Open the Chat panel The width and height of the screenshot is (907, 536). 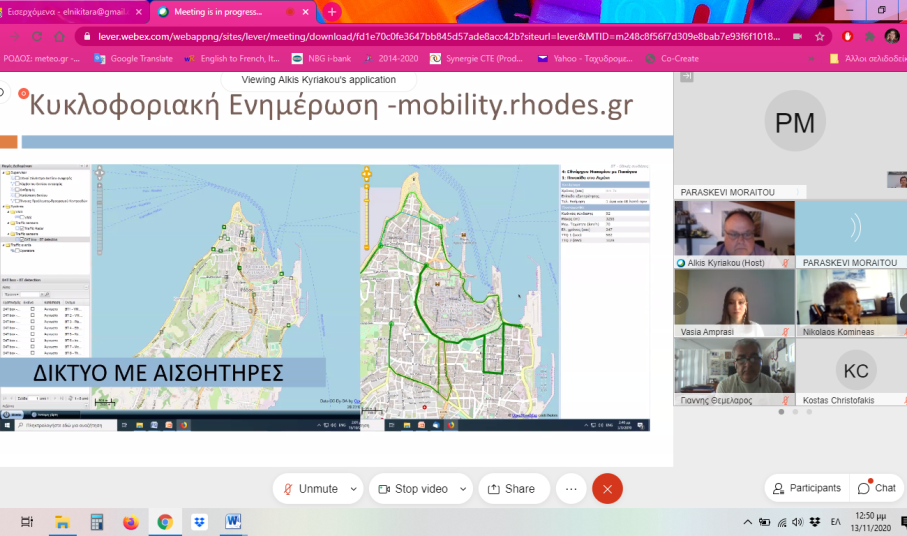pos(877,488)
